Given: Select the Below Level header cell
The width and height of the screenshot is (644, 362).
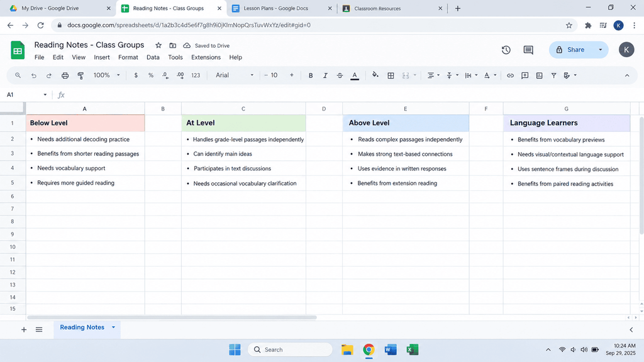Looking at the screenshot, I should pos(85,123).
